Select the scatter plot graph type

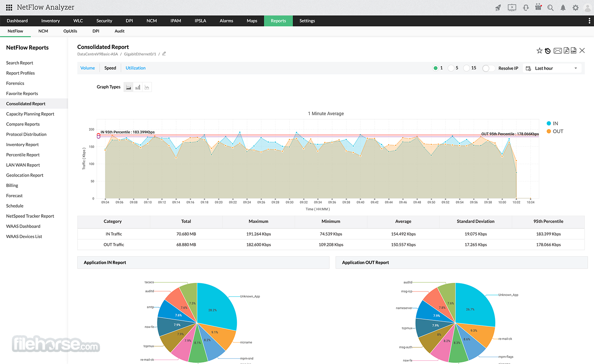coord(147,87)
